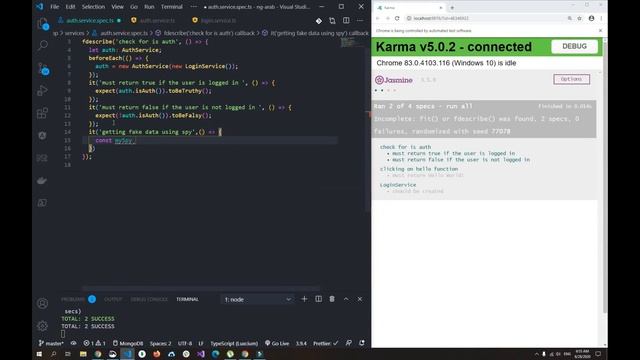Open the Terminal menu
Viewport: 640px width, 360px height.
tap(172, 7)
